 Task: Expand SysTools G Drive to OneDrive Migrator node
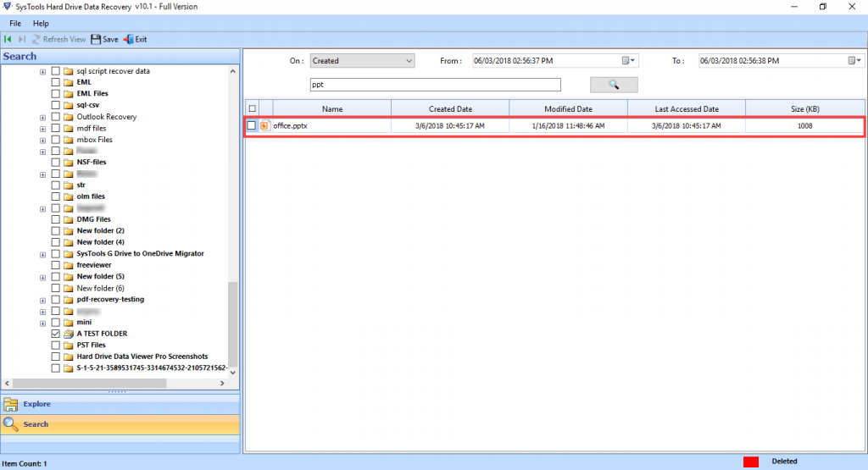coord(42,254)
